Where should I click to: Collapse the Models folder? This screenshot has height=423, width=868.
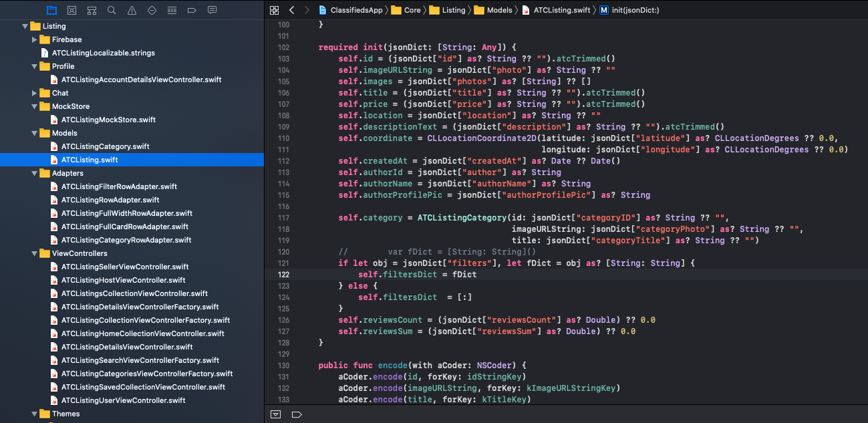tap(34, 133)
